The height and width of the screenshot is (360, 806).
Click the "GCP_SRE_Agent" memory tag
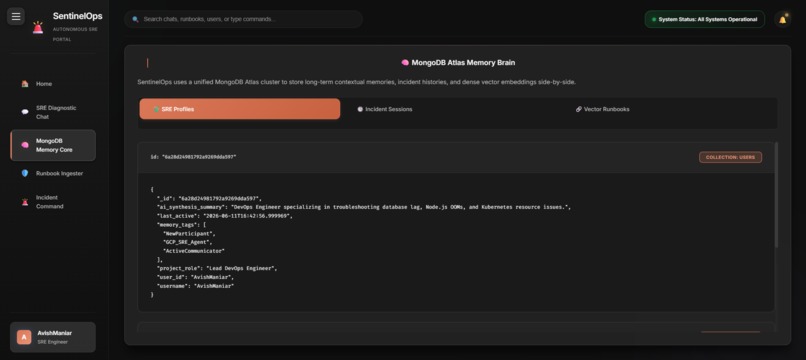(x=188, y=242)
